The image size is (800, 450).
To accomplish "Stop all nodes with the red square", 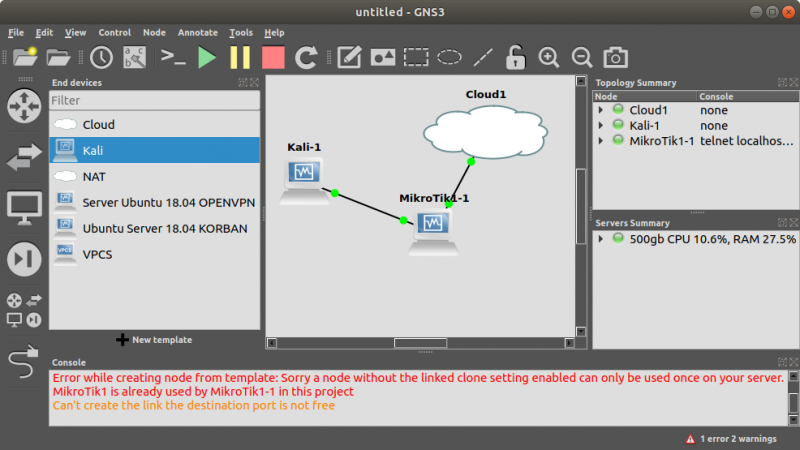I will click(273, 57).
